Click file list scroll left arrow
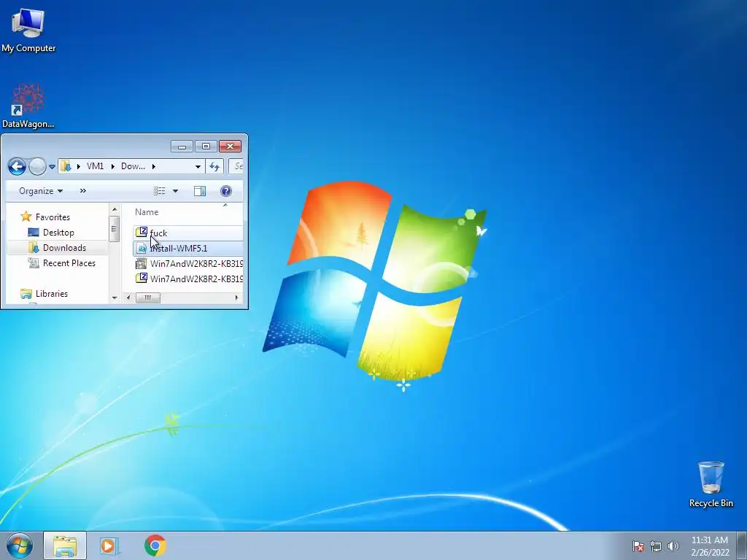The image size is (747, 560). coord(128,297)
